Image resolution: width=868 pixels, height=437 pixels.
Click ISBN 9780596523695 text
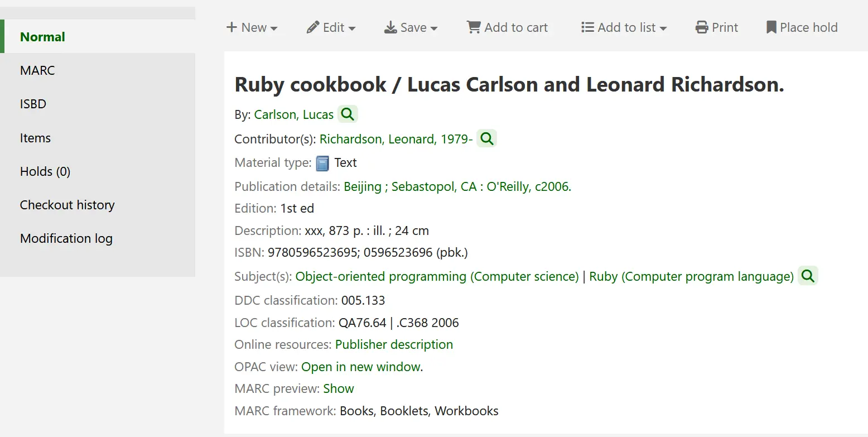coord(312,252)
